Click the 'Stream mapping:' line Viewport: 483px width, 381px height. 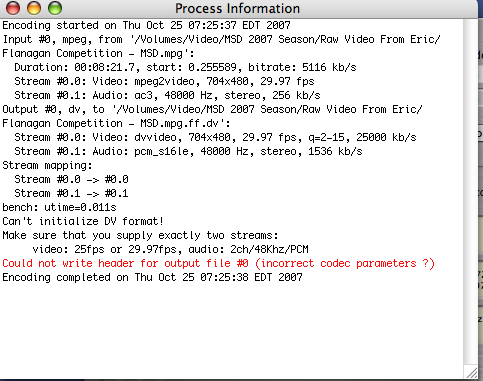pos(47,165)
